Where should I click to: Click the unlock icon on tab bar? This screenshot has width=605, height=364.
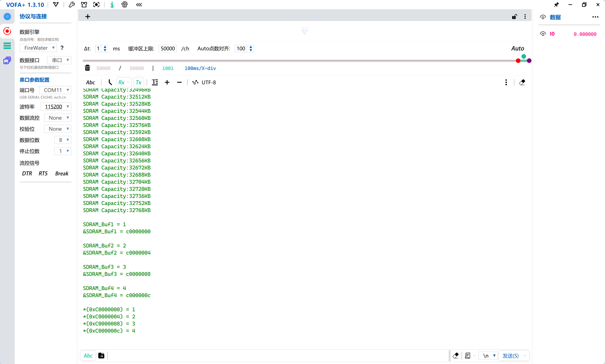pyautogui.click(x=514, y=17)
